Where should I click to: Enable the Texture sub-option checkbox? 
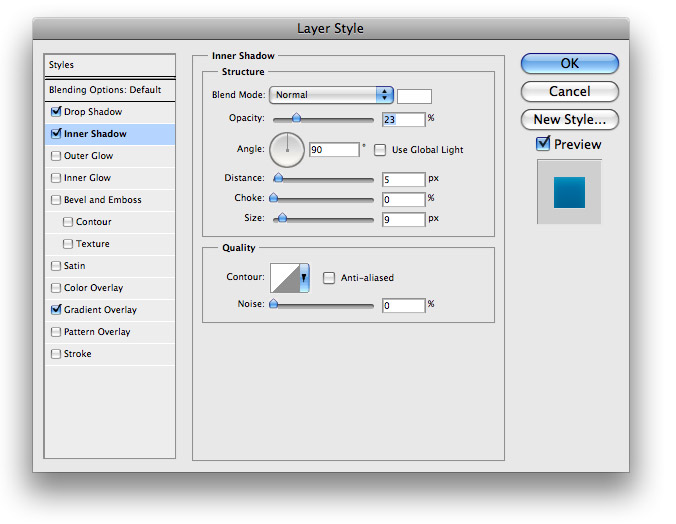[68, 244]
